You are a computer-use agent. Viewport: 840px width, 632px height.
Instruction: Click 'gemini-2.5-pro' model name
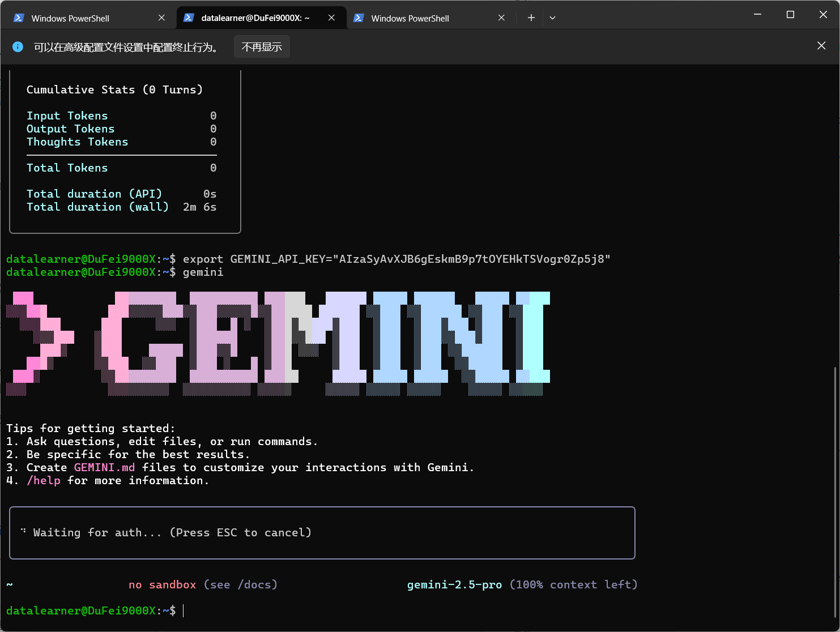point(454,584)
